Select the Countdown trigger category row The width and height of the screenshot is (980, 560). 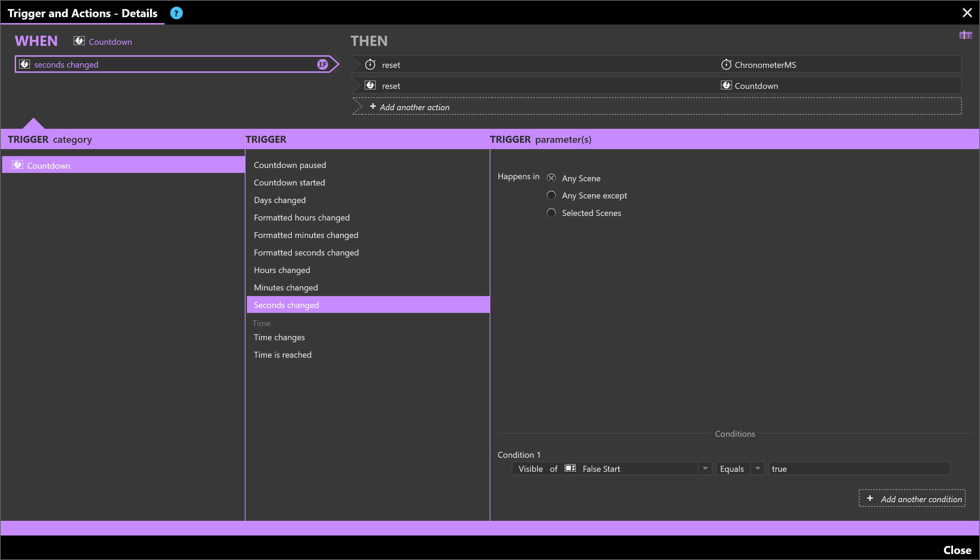point(124,164)
